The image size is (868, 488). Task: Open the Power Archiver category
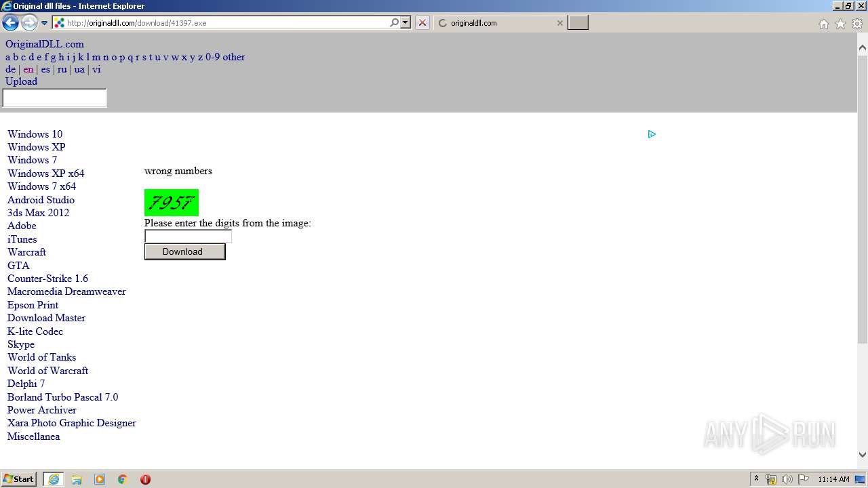click(x=42, y=410)
